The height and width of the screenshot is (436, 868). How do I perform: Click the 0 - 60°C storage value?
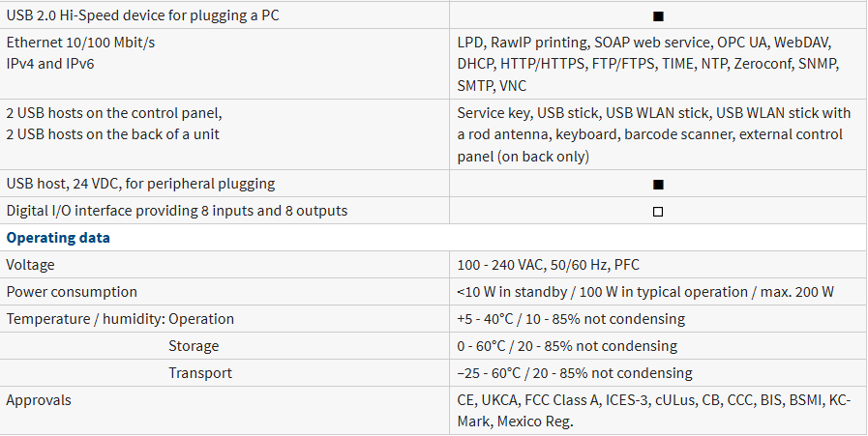pyautogui.click(x=567, y=346)
